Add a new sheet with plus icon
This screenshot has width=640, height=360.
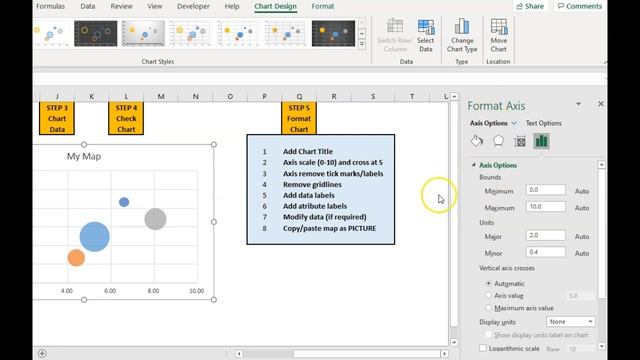point(42,353)
